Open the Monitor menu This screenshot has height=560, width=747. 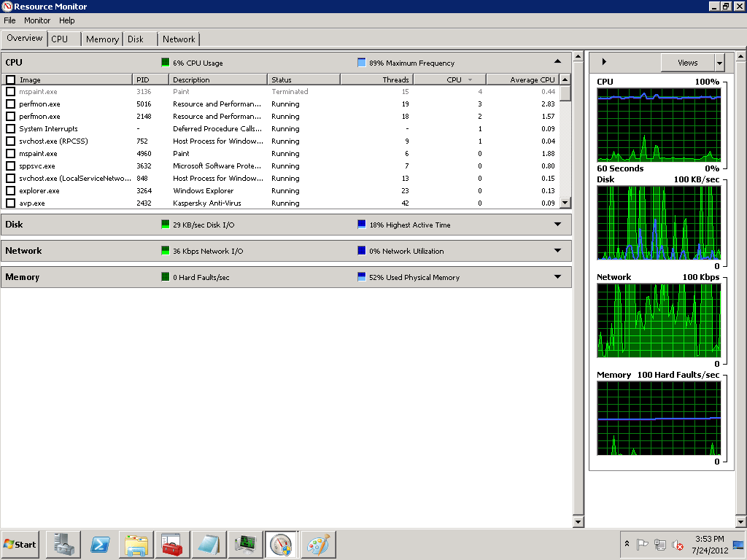pyautogui.click(x=37, y=20)
